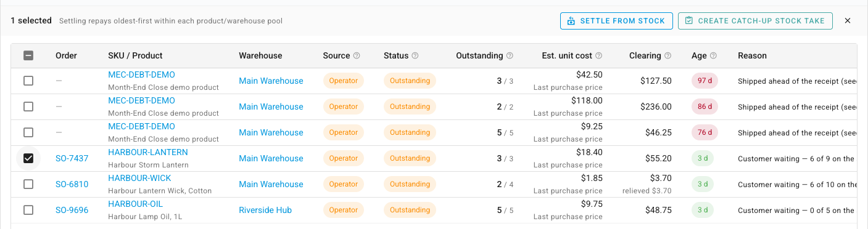Screen dimensions: 868x229
Task: Click the $55.20 clearing value
Action: click(658, 158)
